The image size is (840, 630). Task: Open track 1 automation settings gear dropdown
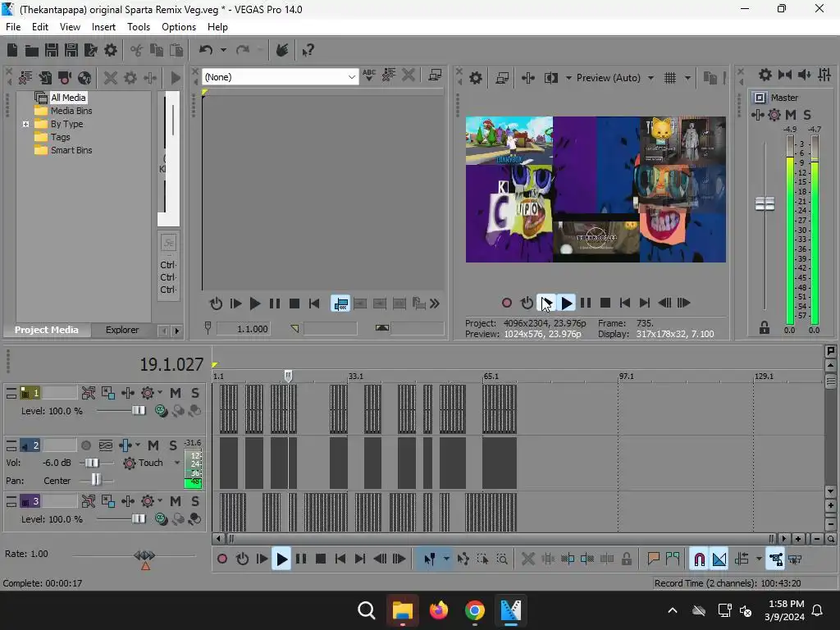160,393
